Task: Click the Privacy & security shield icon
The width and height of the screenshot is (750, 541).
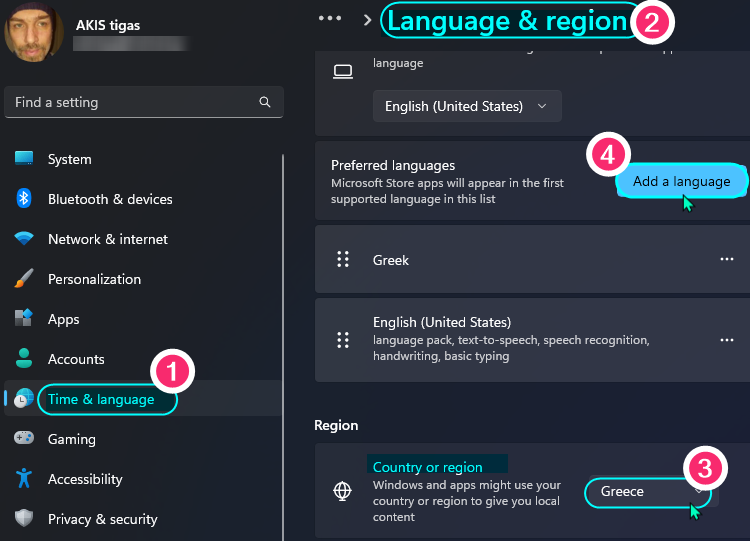Action: (24, 519)
